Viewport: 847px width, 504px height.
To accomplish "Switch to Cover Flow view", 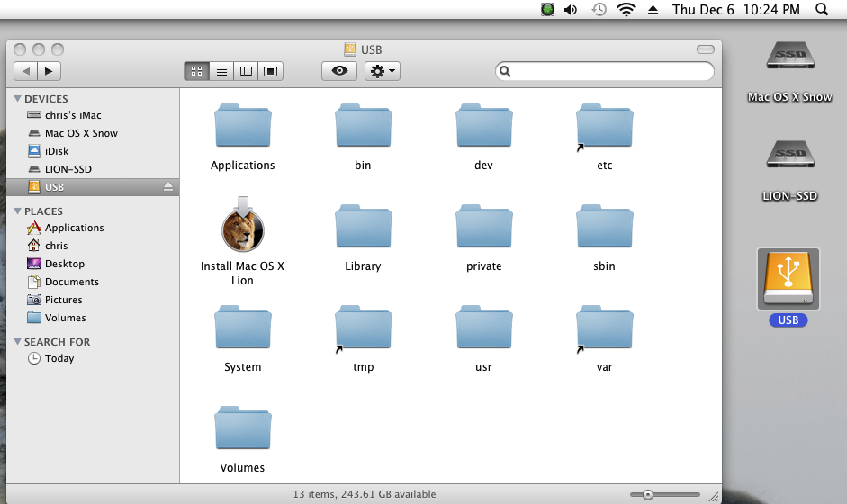I will 271,71.
